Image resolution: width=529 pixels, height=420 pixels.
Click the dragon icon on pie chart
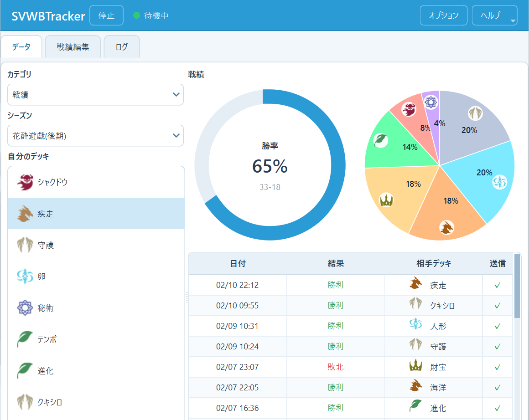[x=446, y=227]
